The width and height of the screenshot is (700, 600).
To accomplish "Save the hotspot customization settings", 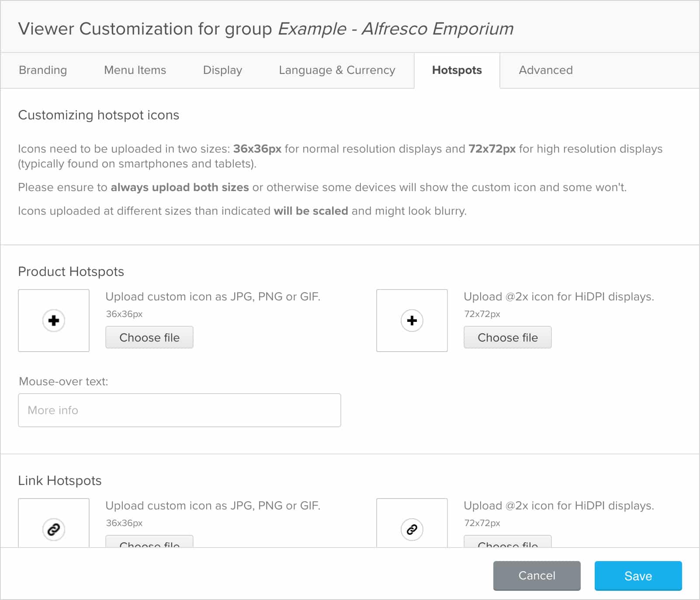I will tap(638, 576).
